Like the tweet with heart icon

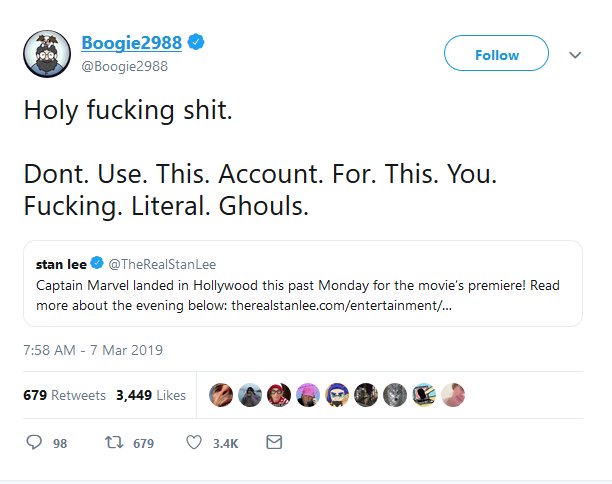click(195, 442)
